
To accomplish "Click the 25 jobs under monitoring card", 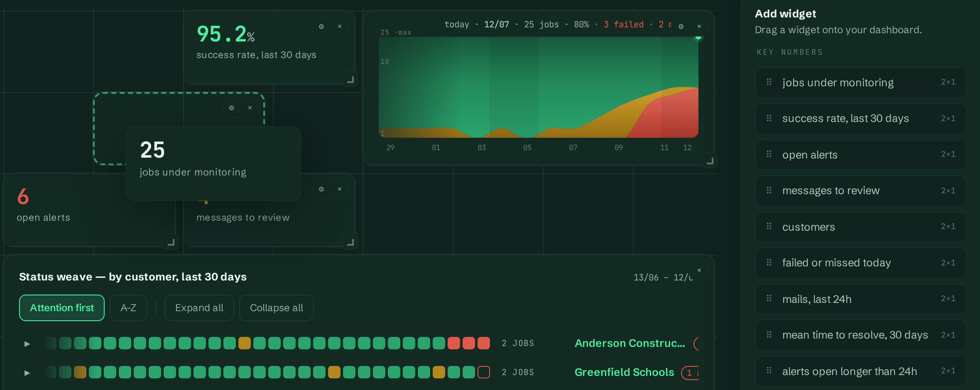I will pos(213,163).
